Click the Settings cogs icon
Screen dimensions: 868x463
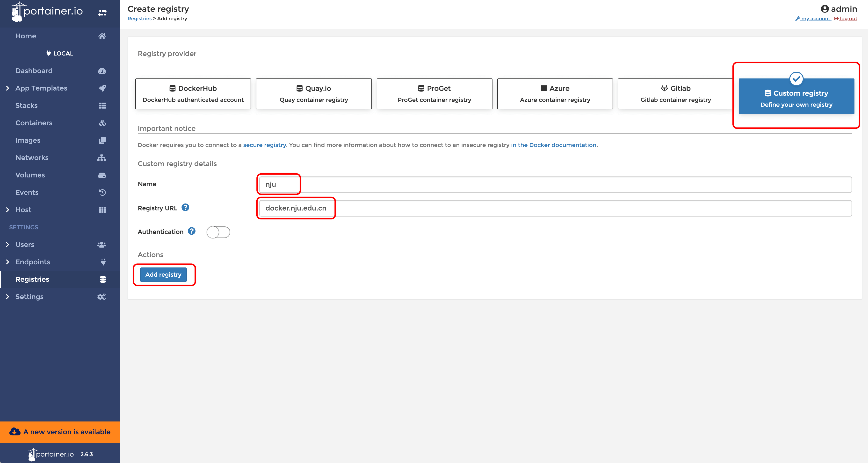[102, 297]
